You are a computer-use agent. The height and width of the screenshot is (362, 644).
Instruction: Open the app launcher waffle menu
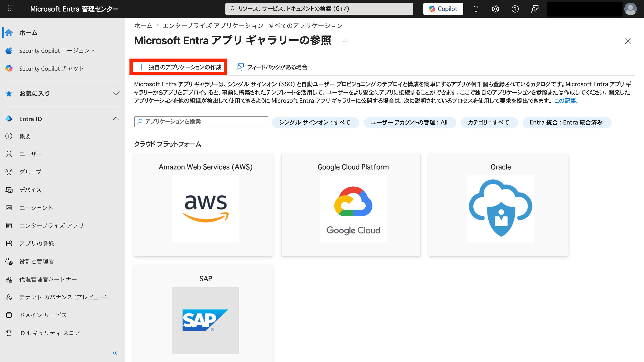tap(11, 9)
